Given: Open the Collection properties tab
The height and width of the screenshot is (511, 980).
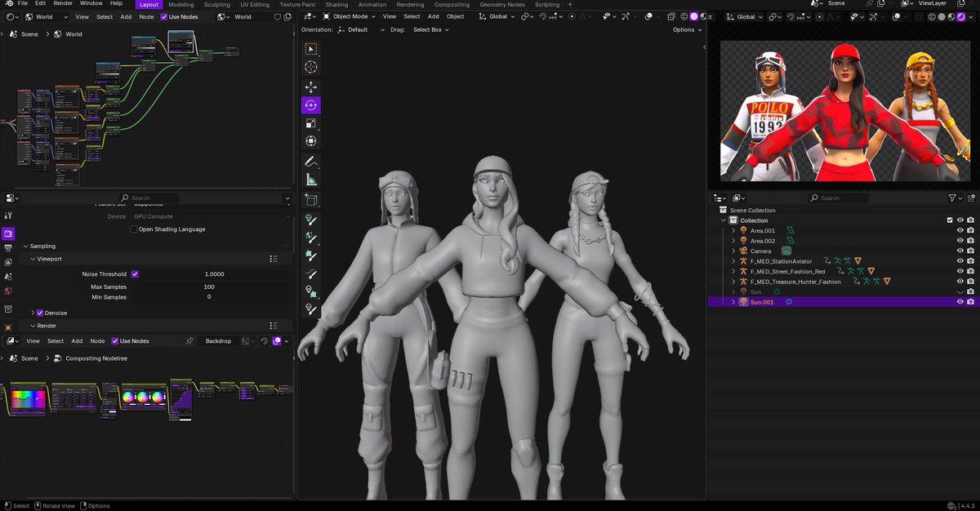Looking at the screenshot, I should [8, 309].
